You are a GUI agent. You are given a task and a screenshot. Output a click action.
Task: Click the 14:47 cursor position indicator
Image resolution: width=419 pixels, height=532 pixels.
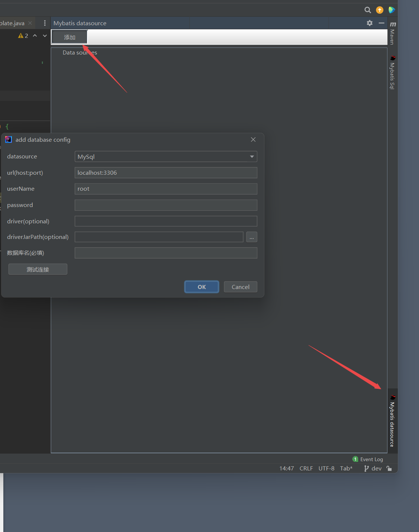pos(287,469)
